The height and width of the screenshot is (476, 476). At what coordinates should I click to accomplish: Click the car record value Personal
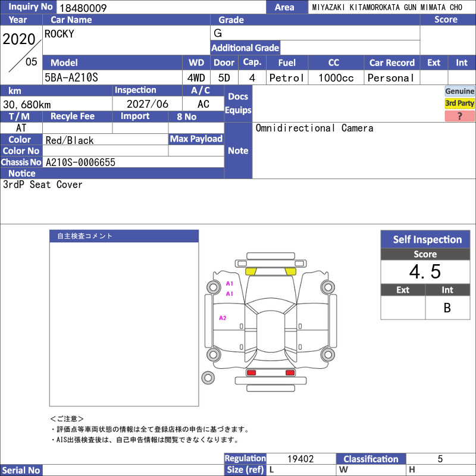(x=391, y=78)
